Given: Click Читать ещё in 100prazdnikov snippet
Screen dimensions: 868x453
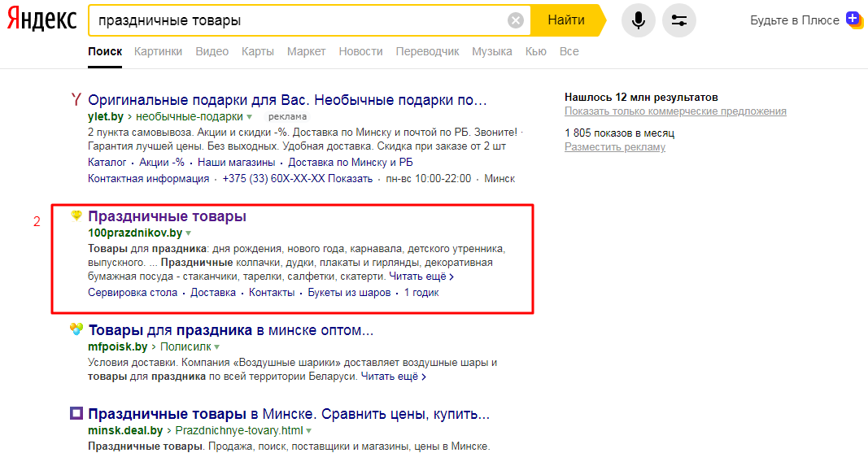Looking at the screenshot, I should point(421,276).
